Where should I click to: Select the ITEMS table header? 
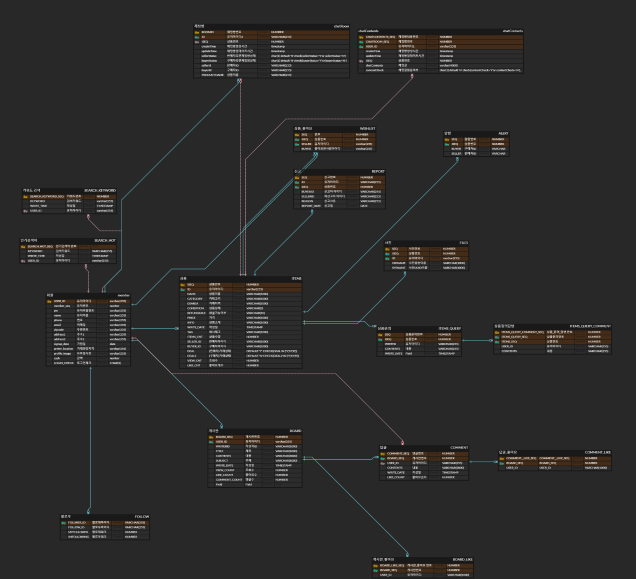(241, 279)
